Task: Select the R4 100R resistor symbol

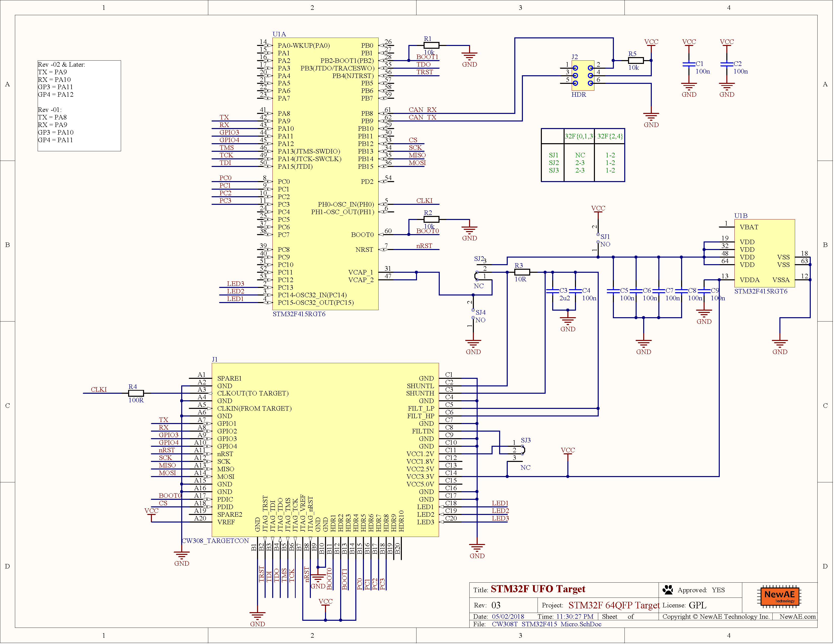Action: point(136,394)
